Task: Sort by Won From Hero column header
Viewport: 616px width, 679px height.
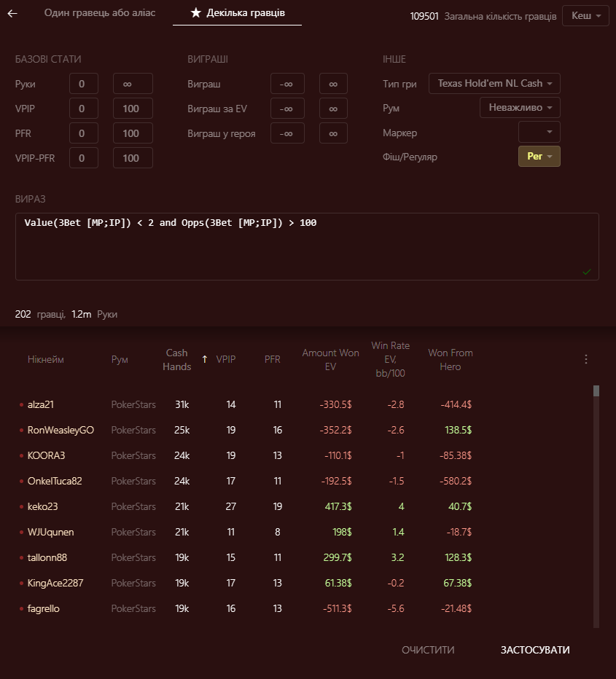Action: (451, 359)
